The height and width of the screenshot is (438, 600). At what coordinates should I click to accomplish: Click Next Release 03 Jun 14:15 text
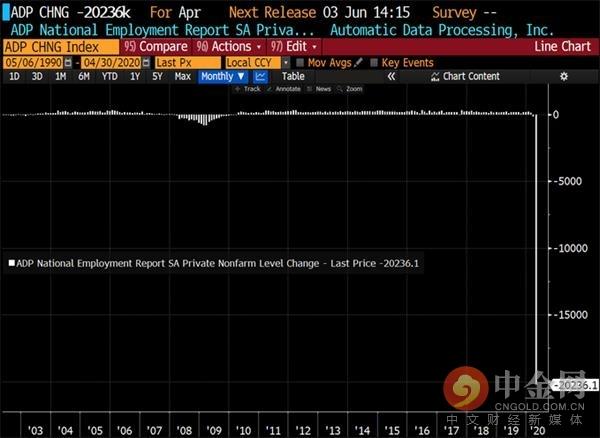pos(319,13)
